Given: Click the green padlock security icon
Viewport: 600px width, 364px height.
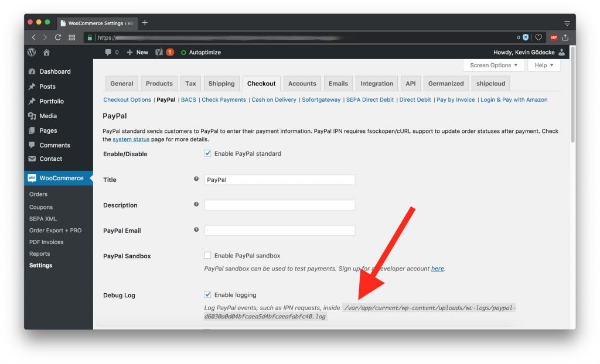Looking at the screenshot, I should point(90,37).
